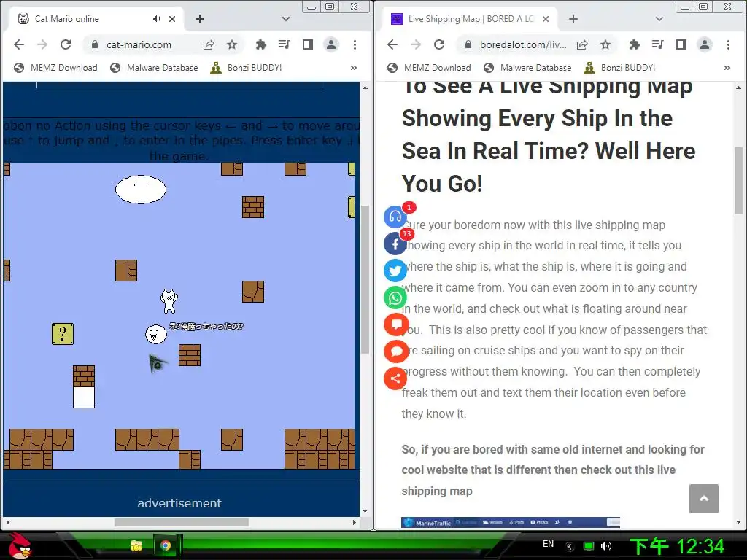Click the boredalot page vertical scrollbar
The height and width of the screenshot is (560, 747).
click(x=738, y=181)
